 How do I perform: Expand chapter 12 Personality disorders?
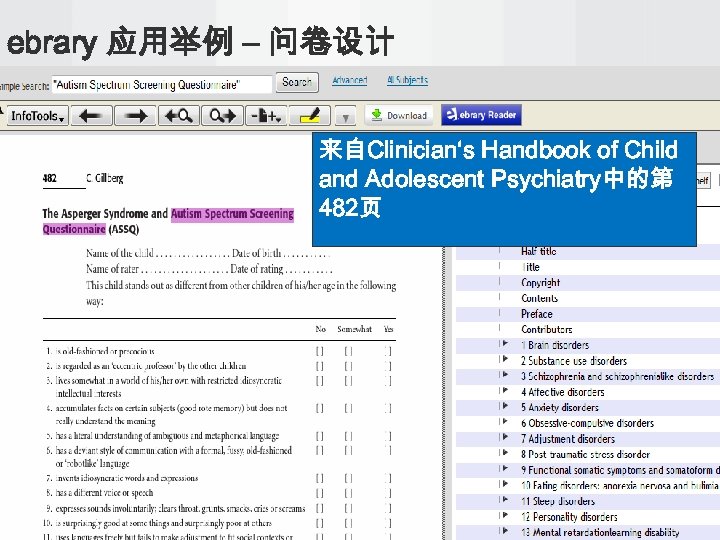(505, 515)
